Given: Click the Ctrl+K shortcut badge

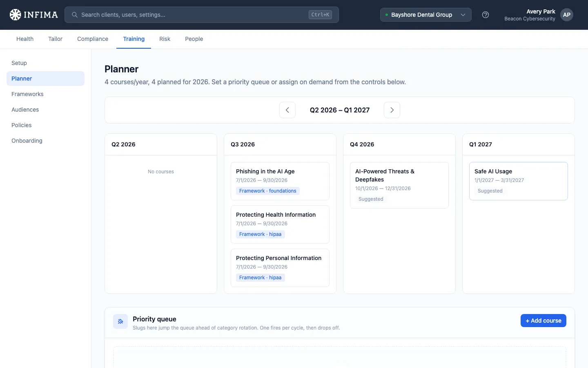Looking at the screenshot, I should [x=320, y=15].
